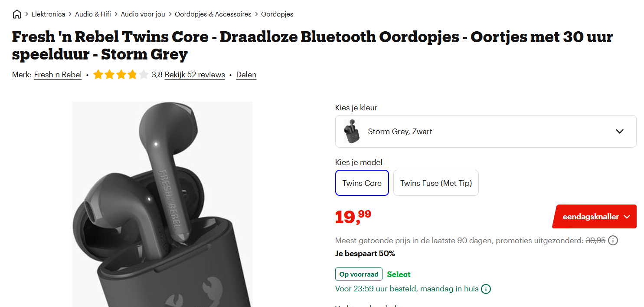Click info icon next to 39,95 price

pyautogui.click(x=613, y=240)
